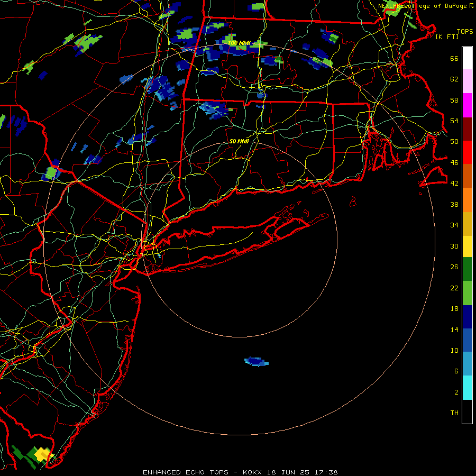Click the '100 NMI' range ring label
The height and width of the screenshot is (476, 476).
[x=239, y=43]
